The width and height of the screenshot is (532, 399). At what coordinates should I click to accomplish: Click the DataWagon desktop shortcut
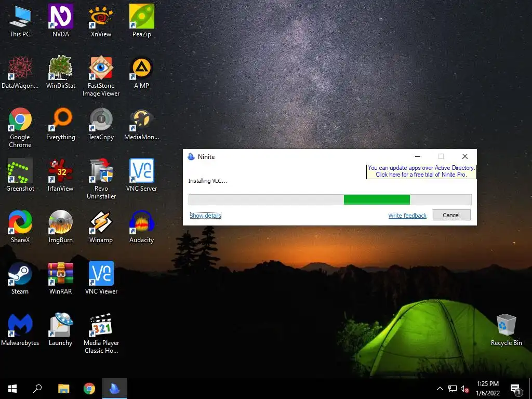pos(20,73)
